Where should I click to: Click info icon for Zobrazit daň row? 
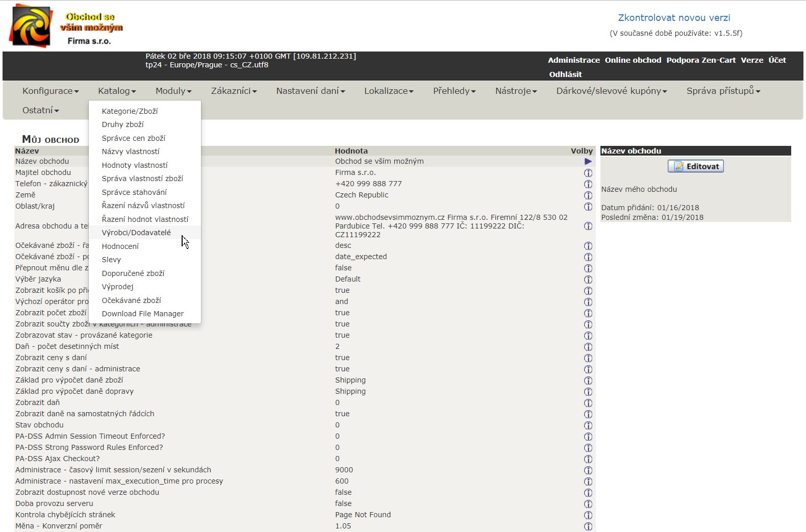[x=588, y=403]
